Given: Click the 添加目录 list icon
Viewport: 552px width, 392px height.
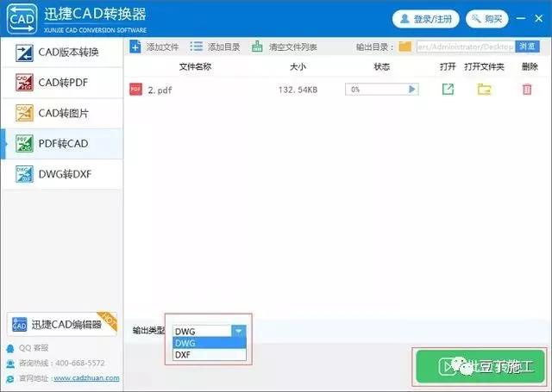Looking at the screenshot, I should tap(196, 47).
